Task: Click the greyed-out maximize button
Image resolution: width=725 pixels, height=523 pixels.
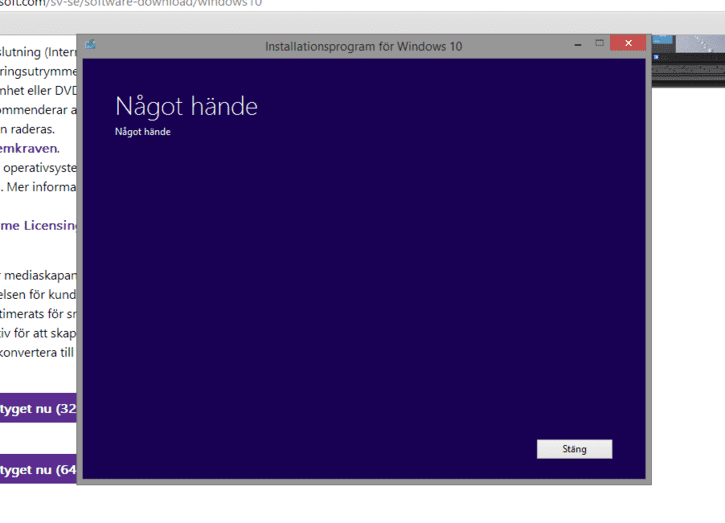Action: pyautogui.click(x=599, y=44)
